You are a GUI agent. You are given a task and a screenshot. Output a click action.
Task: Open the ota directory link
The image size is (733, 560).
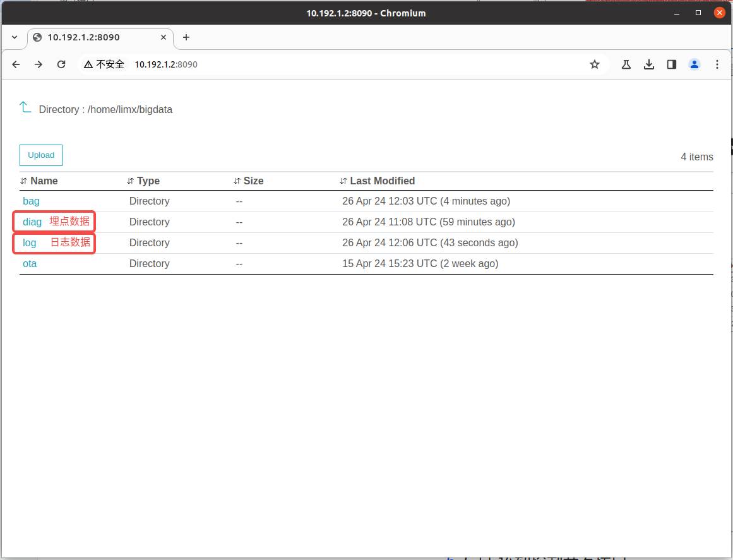(x=30, y=264)
